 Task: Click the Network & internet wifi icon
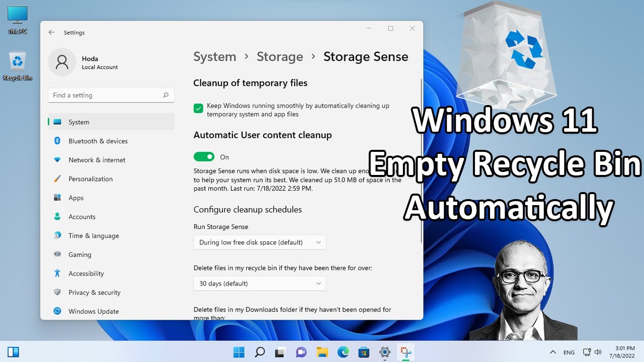point(57,160)
